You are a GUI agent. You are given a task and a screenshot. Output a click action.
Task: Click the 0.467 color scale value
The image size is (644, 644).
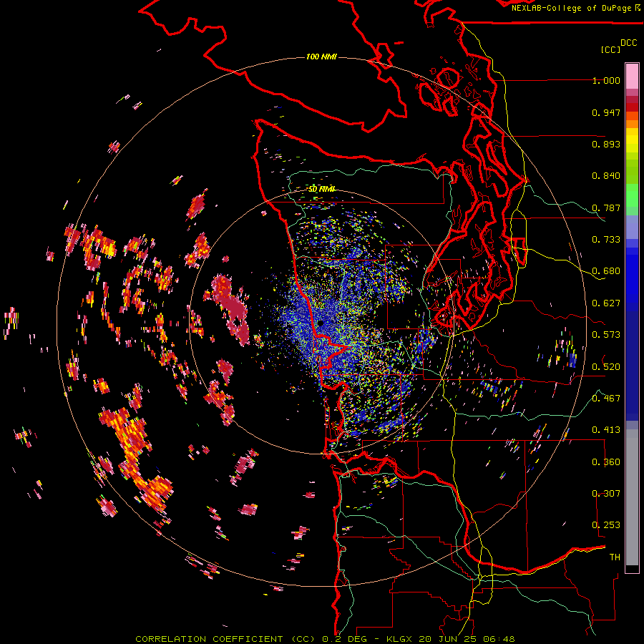(606, 398)
